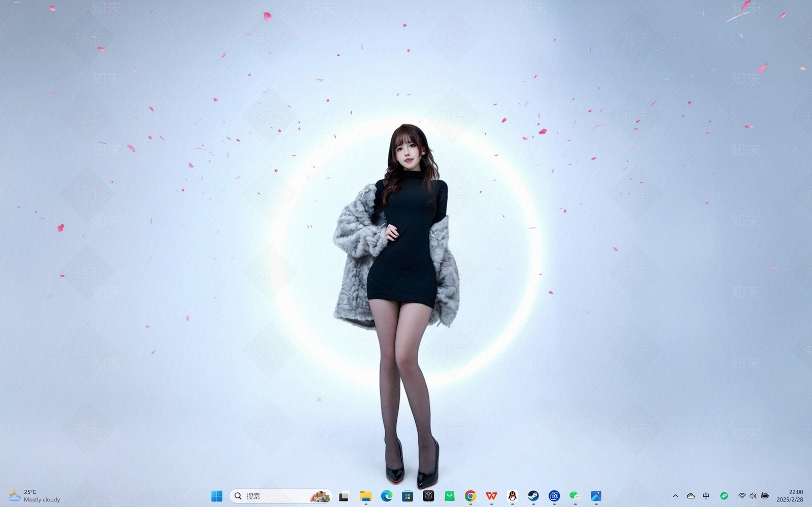Show hidden system tray icons
This screenshot has height=507, width=812.
[x=675, y=496]
